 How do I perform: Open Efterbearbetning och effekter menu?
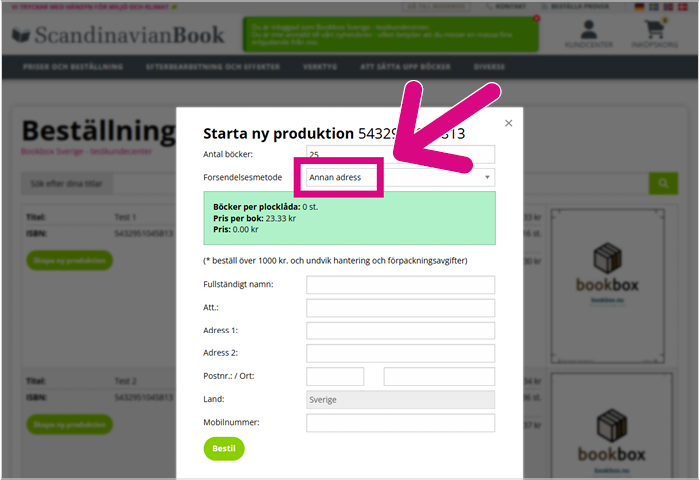coord(213,67)
